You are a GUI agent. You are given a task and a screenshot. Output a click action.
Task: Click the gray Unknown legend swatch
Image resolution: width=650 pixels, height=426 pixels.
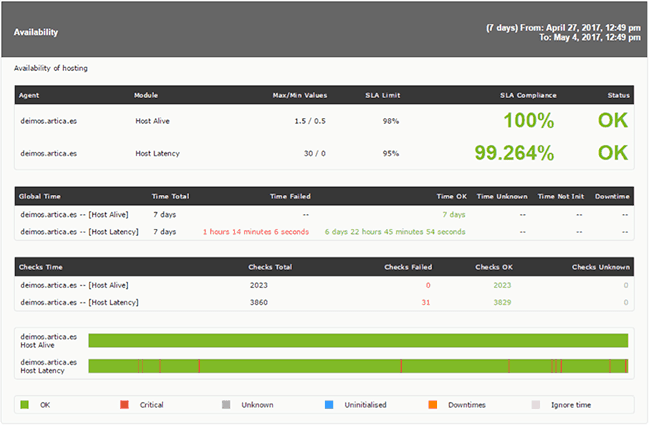[x=226, y=405]
